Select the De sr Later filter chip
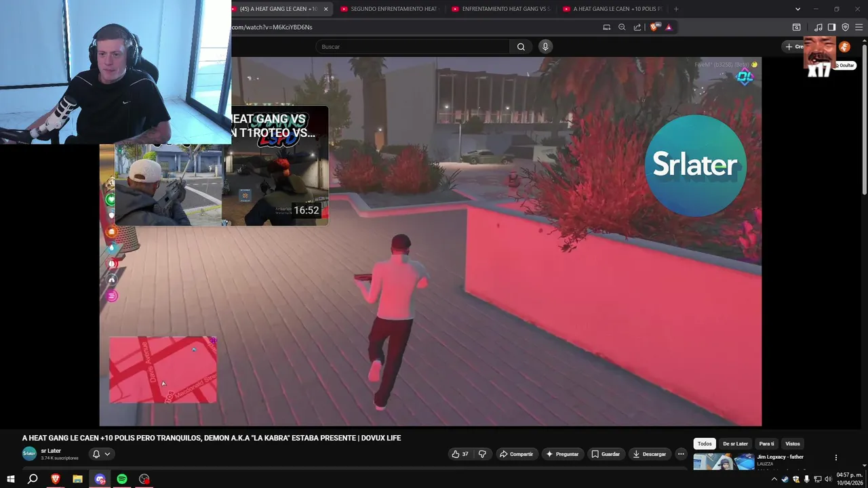The height and width of the screenshot is (488, 868). click(x=735, y=444)
